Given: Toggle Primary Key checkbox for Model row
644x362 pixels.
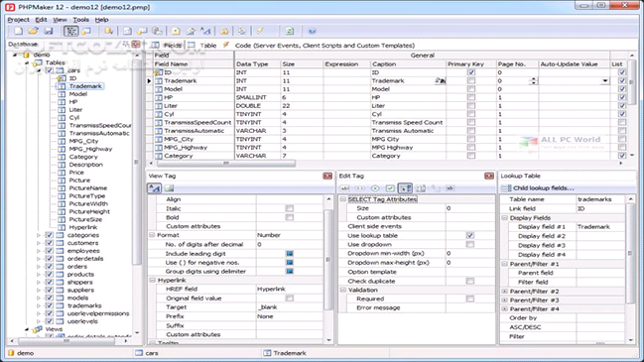Looking at the screenshot, I should pyautogui.click(x=471, y=89).
